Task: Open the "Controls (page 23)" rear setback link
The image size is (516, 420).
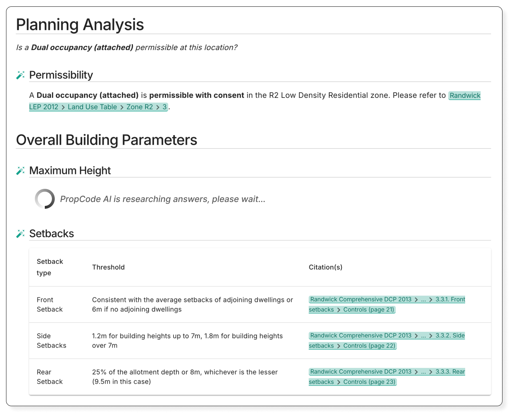Action: pyautogui.click(x=369, y=382)
